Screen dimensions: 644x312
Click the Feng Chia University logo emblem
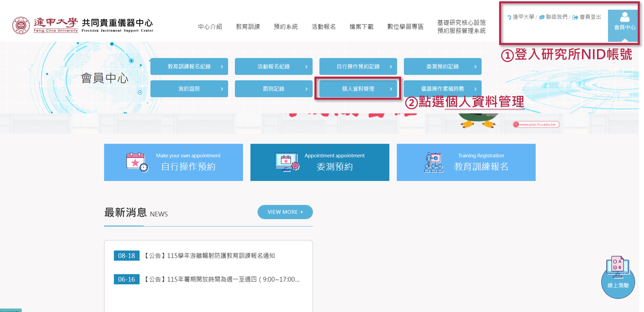21,26
